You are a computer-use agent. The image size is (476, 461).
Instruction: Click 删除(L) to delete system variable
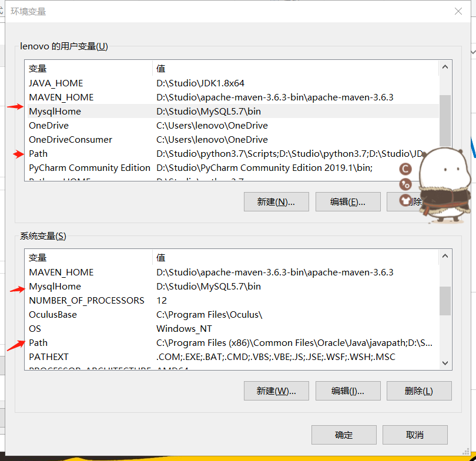pos(419,391)
